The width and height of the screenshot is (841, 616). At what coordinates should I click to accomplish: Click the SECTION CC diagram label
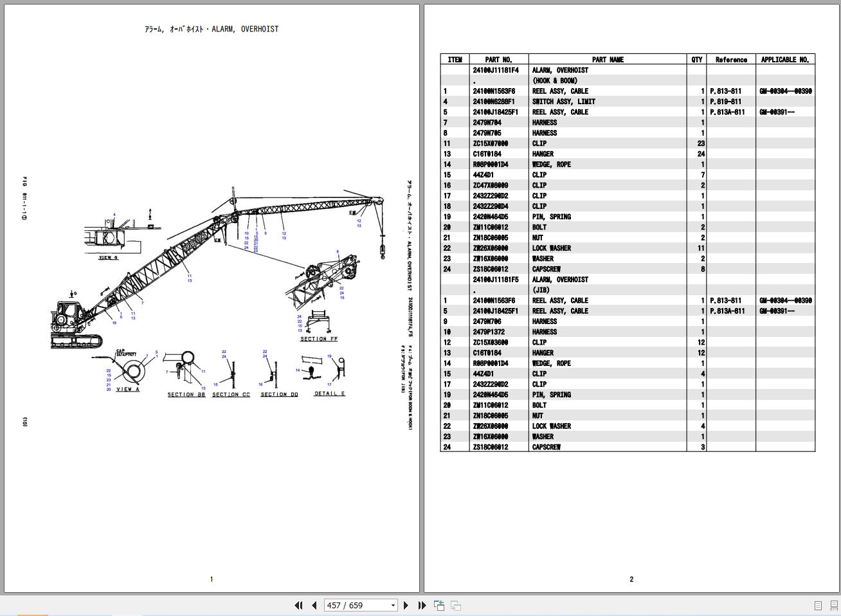231,394
